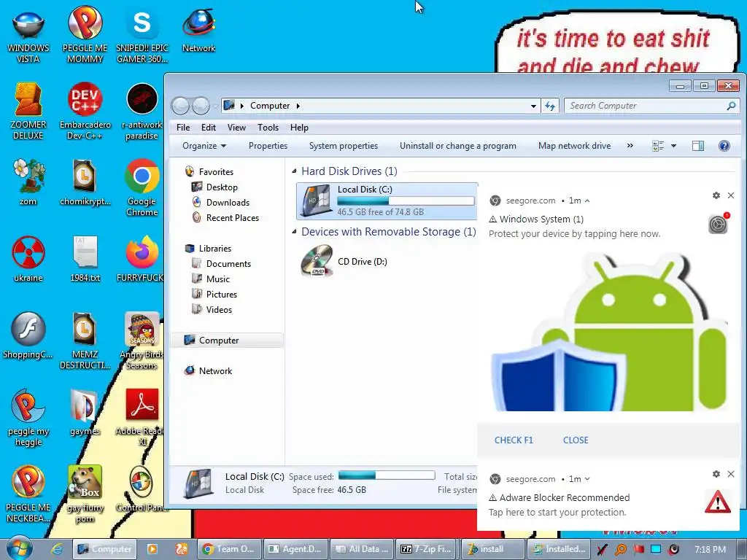
Task: Select the peggle my heggle desktop icon
Action: (x=28, y=418)
